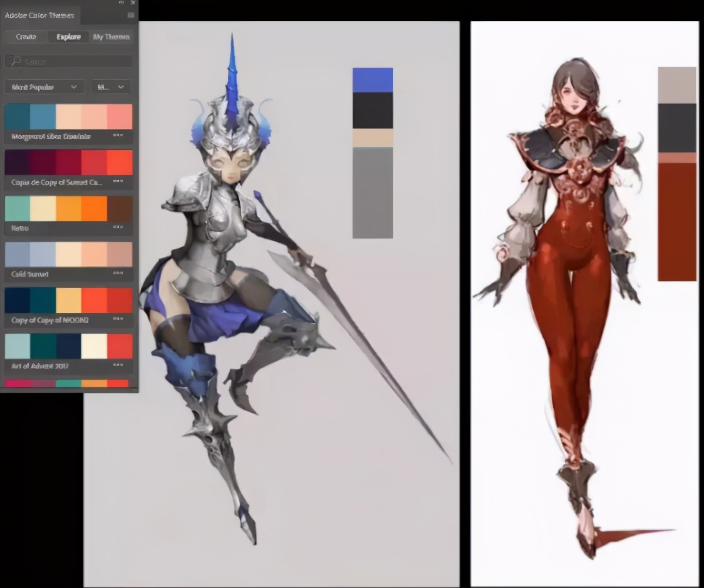Open more options for Art of Advent 2017
Screen dimensions: 704x588
[x=118, y=365]
